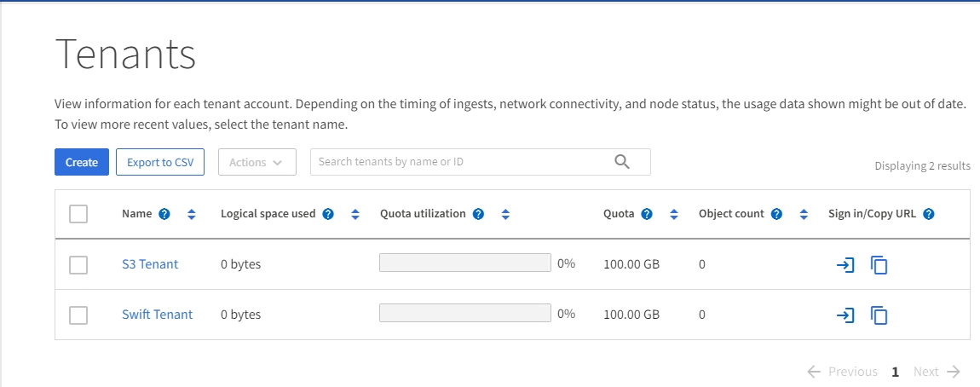Click search magnifier icon
This screenshot has height=387, width=980.
click(622, 162)
